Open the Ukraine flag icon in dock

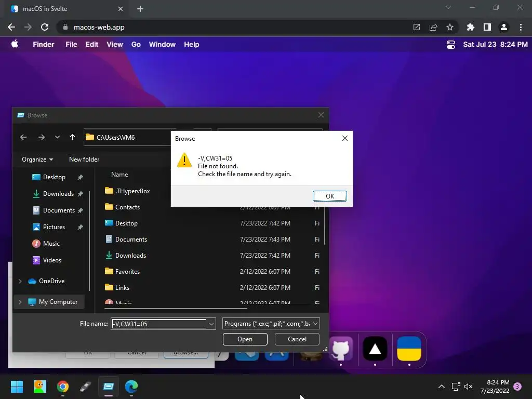coord(409,349)
